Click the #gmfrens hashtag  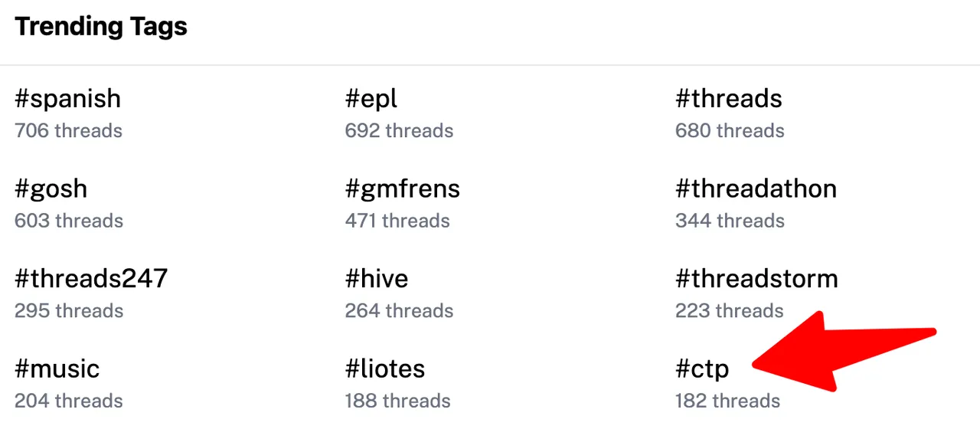click(403, 189)
